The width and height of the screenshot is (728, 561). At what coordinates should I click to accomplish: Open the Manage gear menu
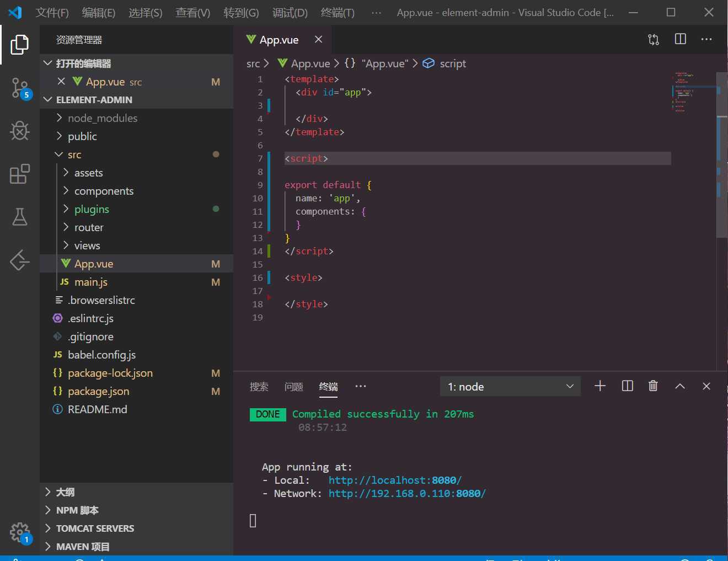point(20,533)
